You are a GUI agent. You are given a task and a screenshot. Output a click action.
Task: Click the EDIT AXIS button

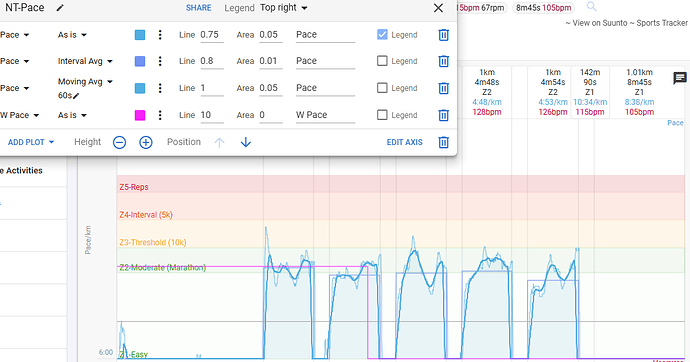point(404,142)
